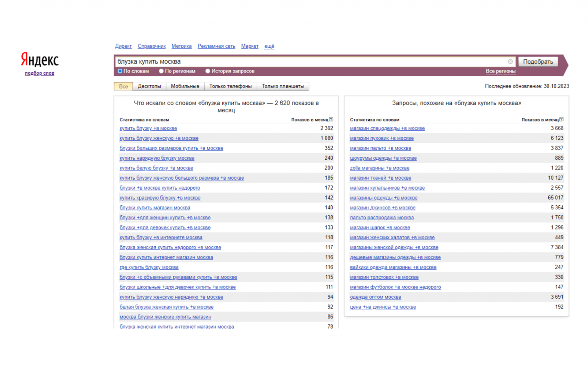The height and width of the screenshot is (377, 588).
Task: Select the 'По словам' radio button
Action: [x=120, y=71]
